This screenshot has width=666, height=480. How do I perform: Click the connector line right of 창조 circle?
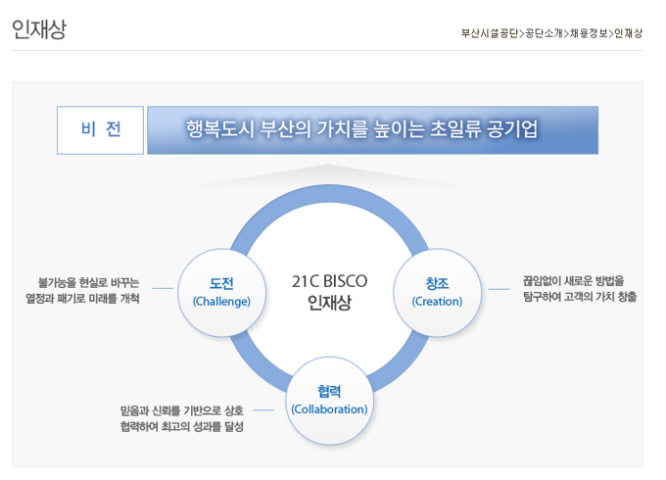coord(497,291)
